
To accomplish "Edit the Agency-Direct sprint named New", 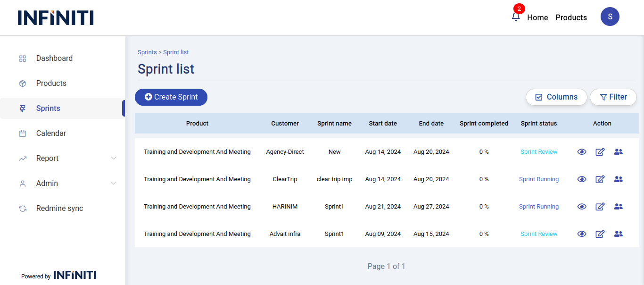I will [600, 152].
